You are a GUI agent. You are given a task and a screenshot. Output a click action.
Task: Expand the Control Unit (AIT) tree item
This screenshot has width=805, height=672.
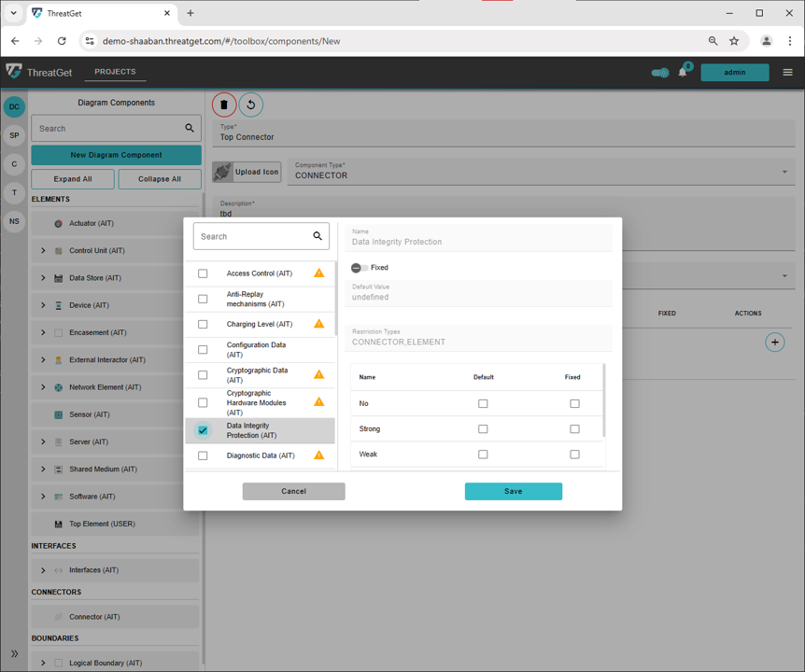42,250
